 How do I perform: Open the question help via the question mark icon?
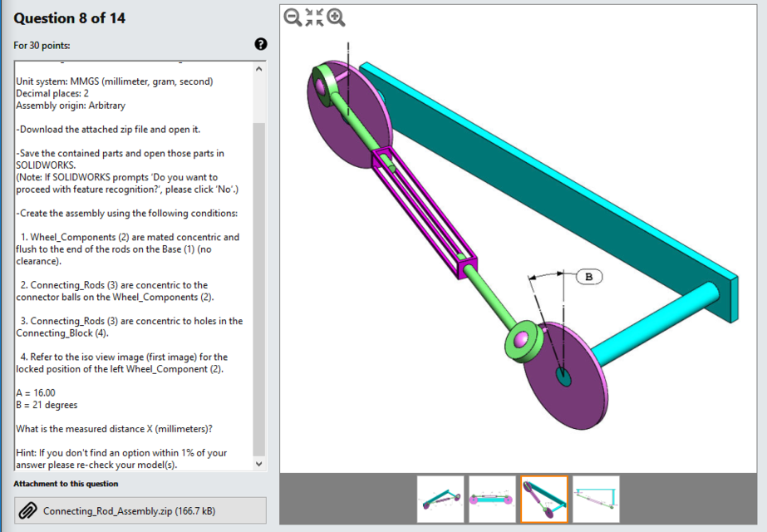(260, 45)
